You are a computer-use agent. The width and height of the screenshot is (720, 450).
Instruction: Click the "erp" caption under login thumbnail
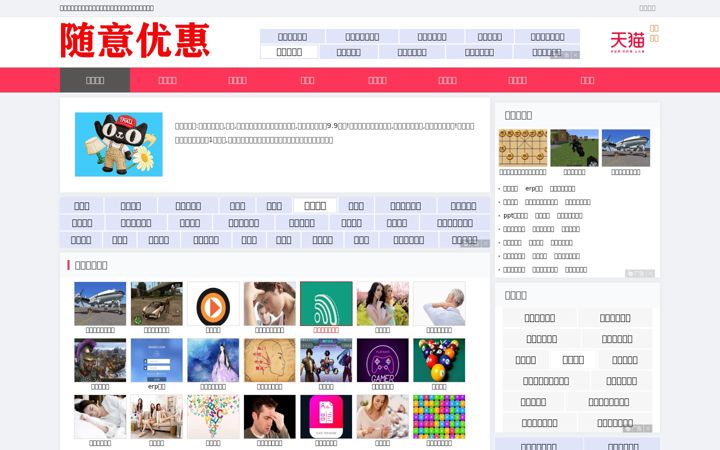pos(157,387)
